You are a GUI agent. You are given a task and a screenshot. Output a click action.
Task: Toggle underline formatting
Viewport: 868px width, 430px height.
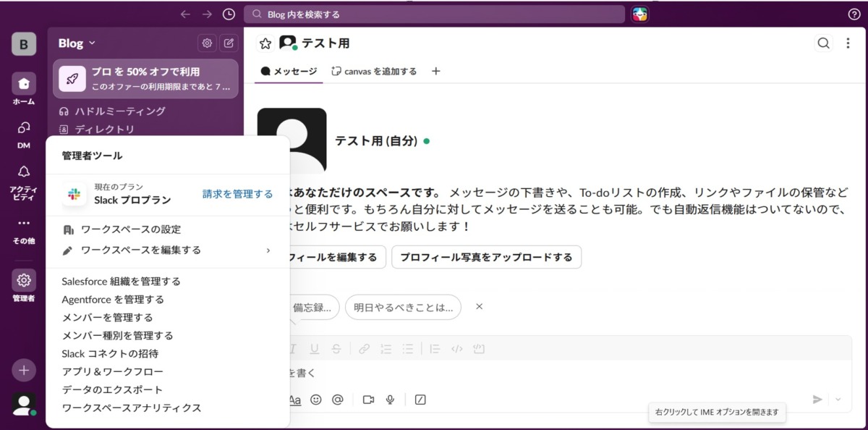click(x=314, y=348)
